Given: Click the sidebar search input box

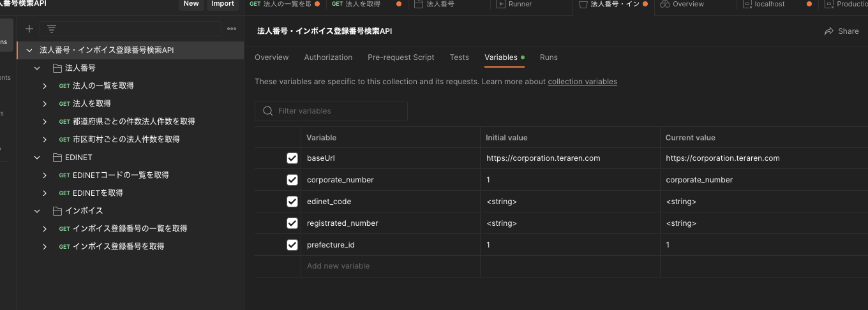Looking at the screenshot, I should click(130, 29).
